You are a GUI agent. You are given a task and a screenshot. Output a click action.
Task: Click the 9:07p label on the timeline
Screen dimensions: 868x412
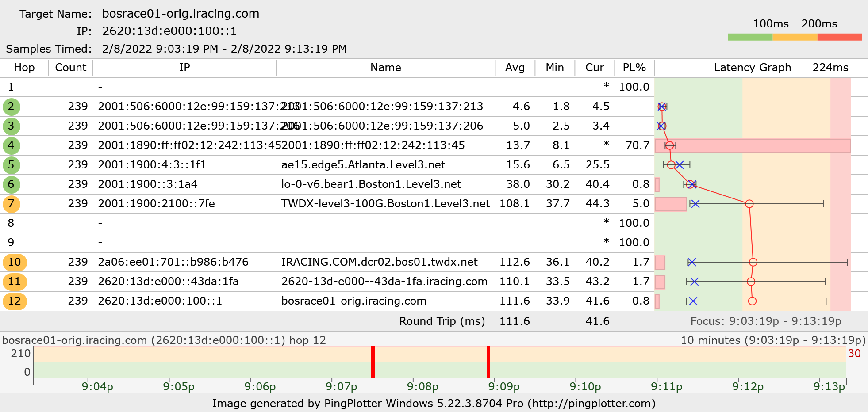click(x=342, y=387)
